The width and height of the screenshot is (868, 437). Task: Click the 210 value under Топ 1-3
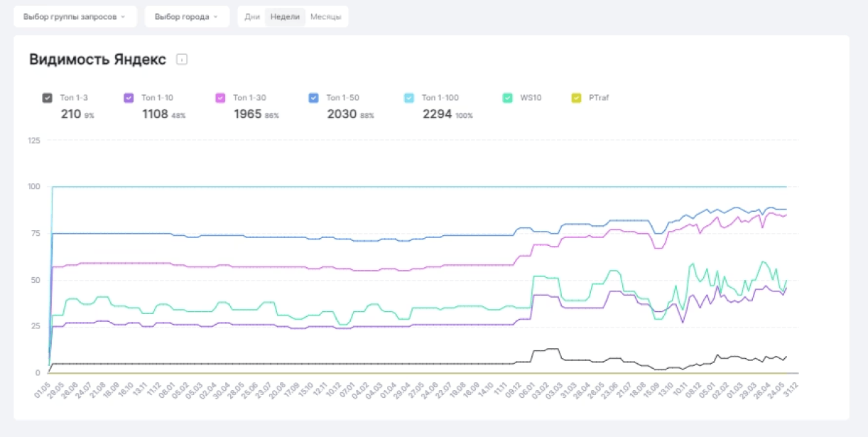tap(70, 114)
